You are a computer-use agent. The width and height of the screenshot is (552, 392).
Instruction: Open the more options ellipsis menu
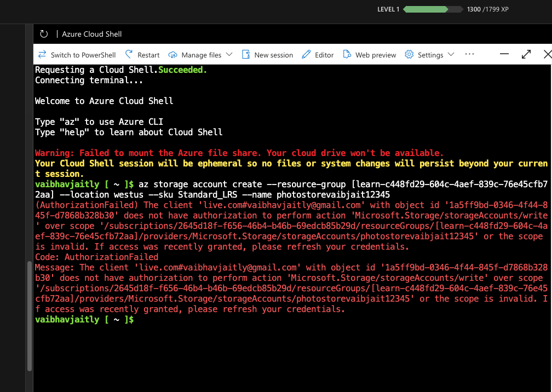click(470, 54)
